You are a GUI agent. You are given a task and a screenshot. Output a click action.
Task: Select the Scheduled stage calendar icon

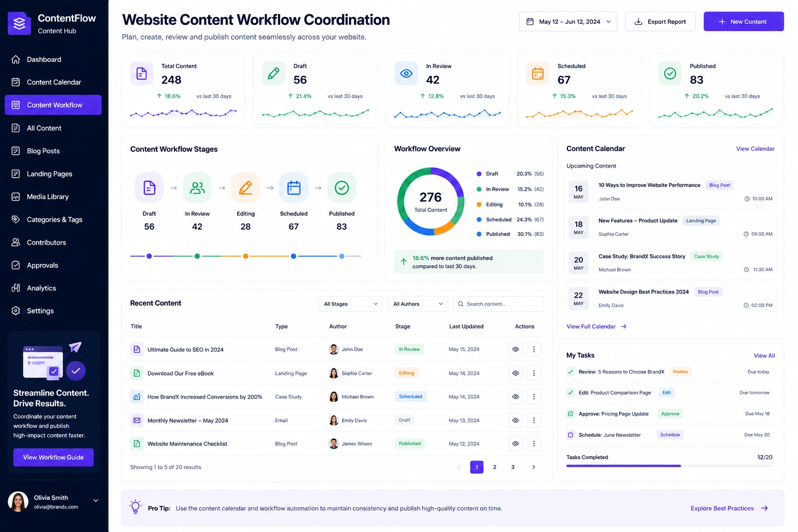click(294, 188)
